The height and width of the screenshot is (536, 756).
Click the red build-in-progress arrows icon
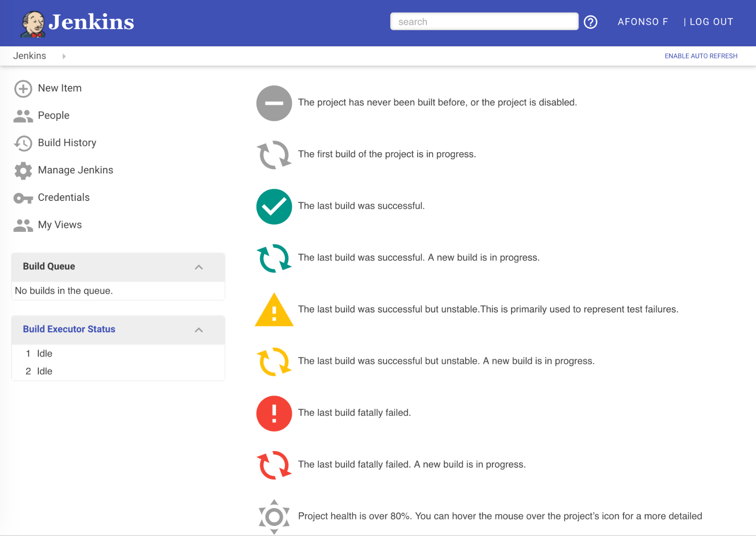(274, 465)
